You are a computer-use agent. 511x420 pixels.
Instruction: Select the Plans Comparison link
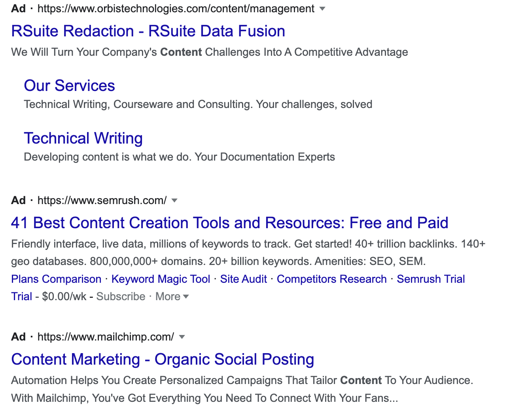tap(56, 279)
